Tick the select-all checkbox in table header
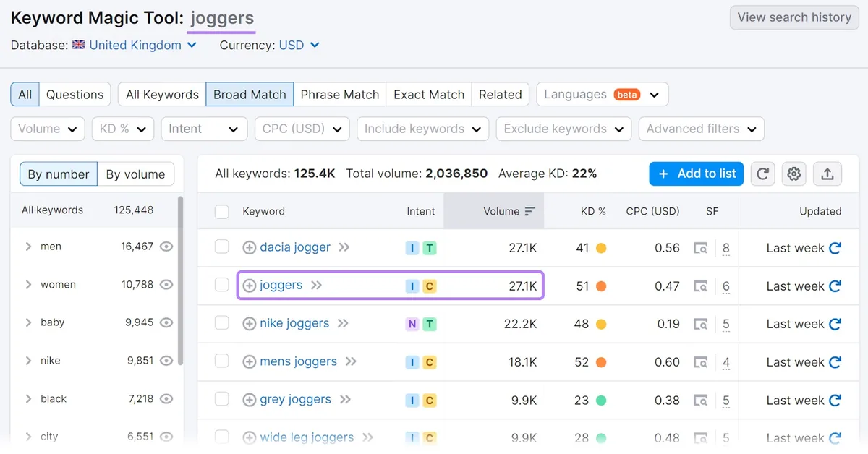Screen dimensions: 868x454 click(x=222, y=211)
